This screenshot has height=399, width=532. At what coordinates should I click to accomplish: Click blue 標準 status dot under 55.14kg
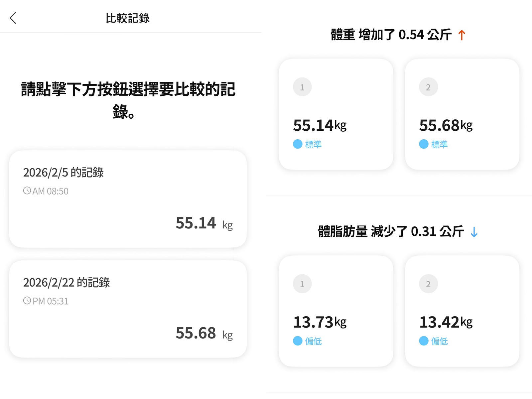point(298,144)
